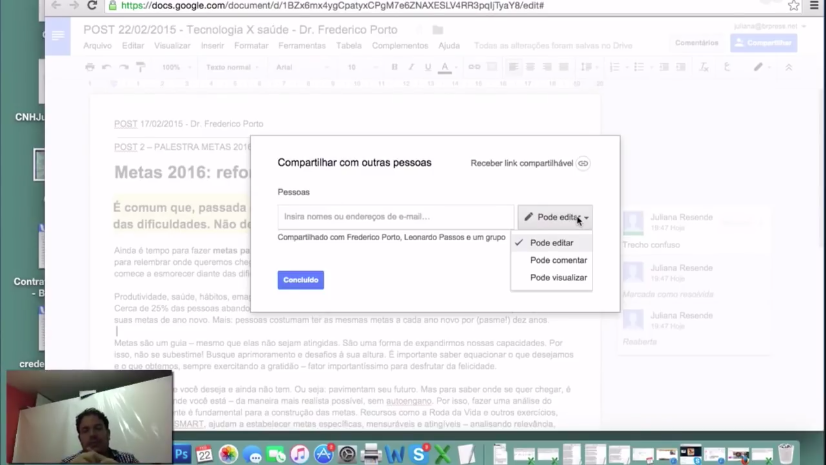Click the browser address bar URL

[x=332, y=5]
